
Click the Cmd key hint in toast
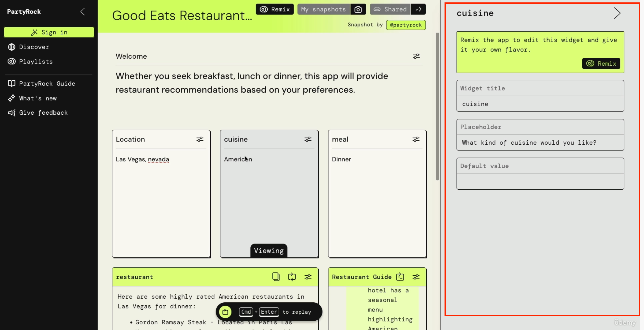246,312
